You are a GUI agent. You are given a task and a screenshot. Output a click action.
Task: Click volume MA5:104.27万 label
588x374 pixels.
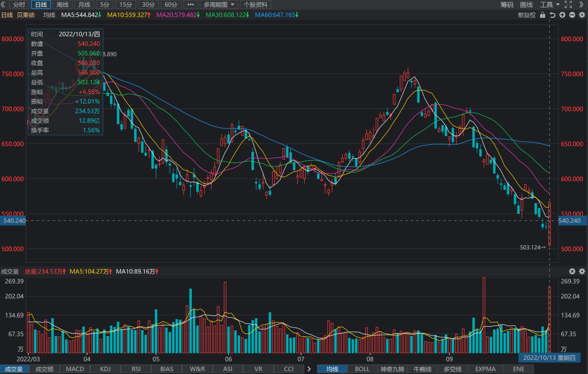[x=91, y=271]
